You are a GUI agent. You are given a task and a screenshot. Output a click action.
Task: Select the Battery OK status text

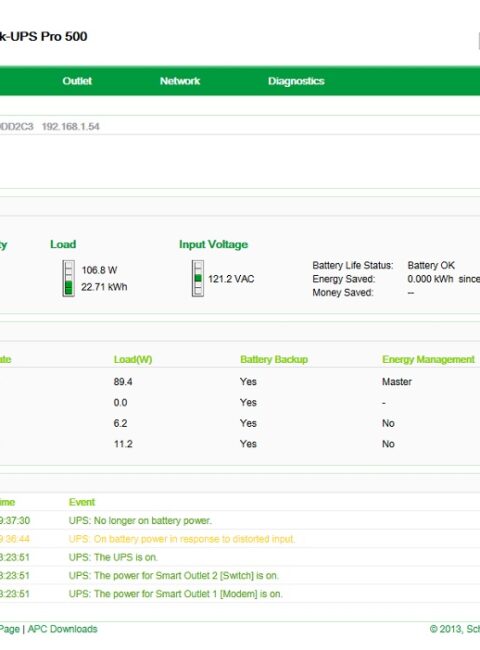[x=431, y=265]
